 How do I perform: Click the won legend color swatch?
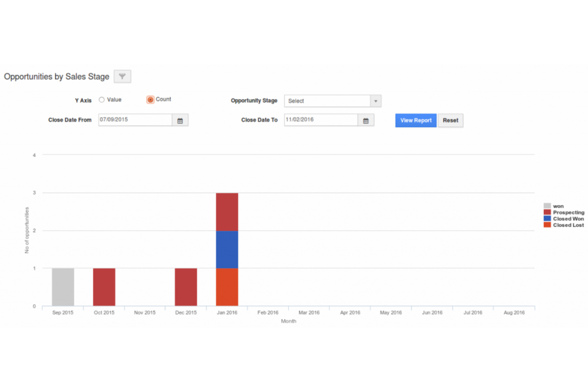click(x=547, y=206)
